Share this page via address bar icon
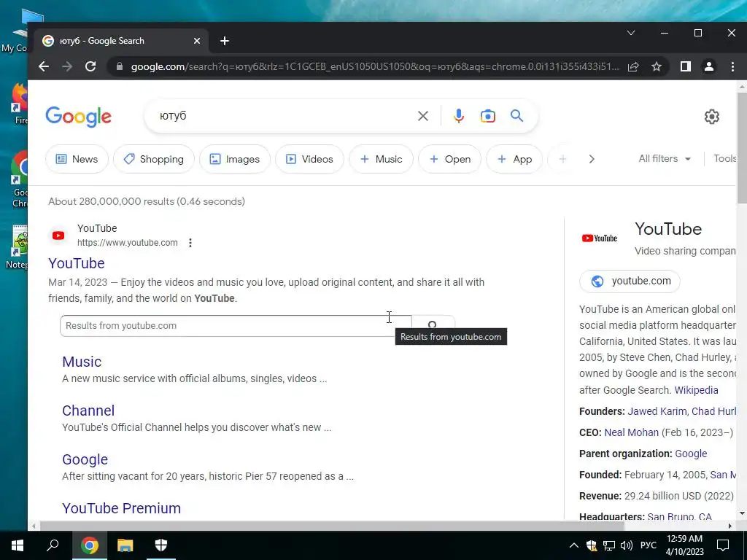The width and height of the screenshot is (747, 560). pyautogui.click(x=633, y=66)
